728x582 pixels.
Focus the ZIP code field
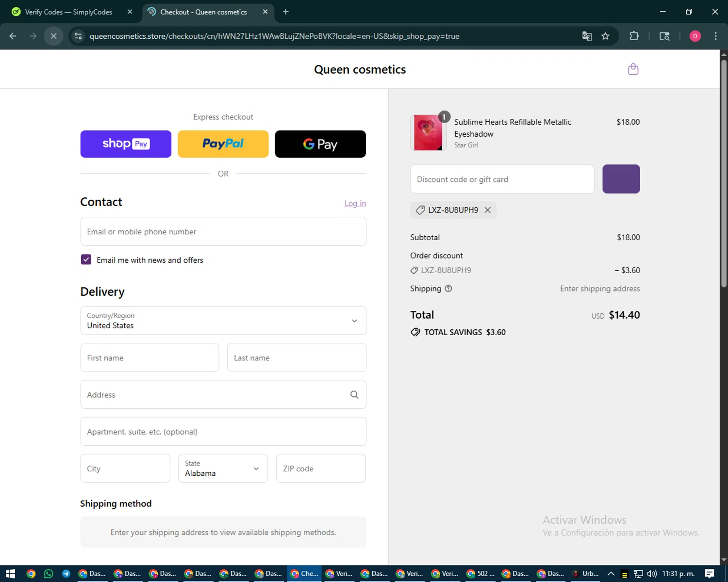pos(321,469)
